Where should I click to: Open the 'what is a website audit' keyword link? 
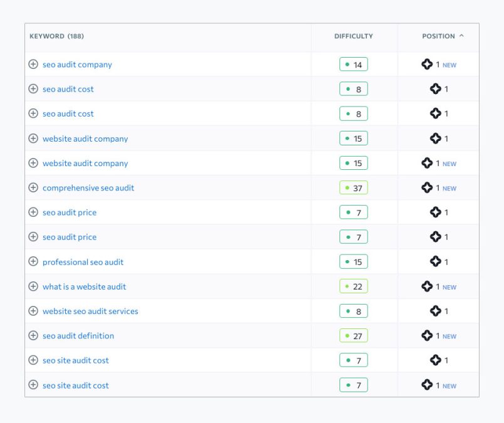85,286
